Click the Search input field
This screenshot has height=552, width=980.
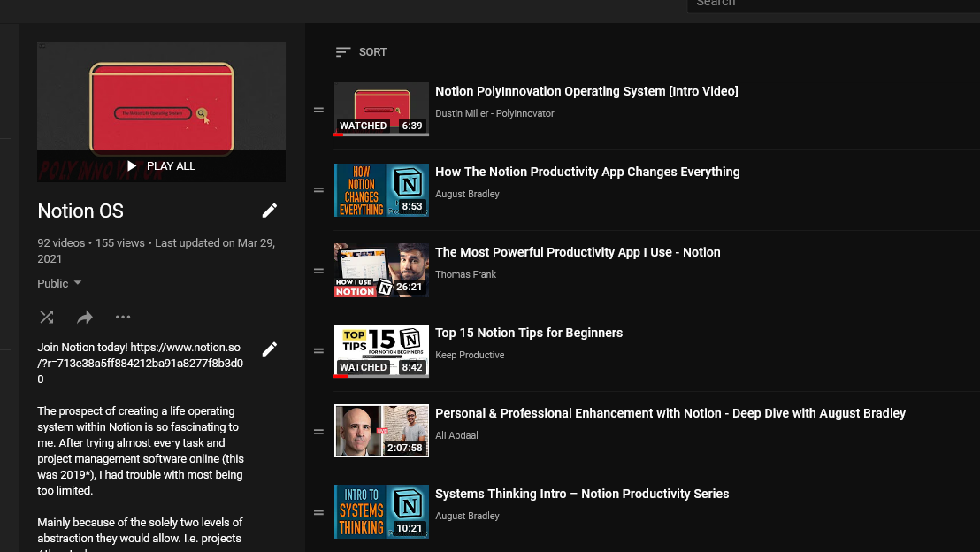831,4
